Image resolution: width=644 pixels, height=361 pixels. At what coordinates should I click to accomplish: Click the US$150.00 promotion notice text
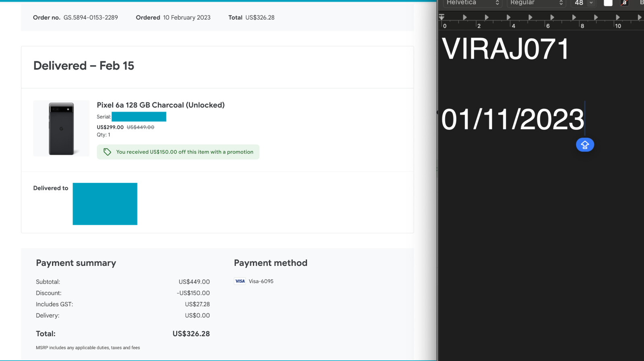185,152
